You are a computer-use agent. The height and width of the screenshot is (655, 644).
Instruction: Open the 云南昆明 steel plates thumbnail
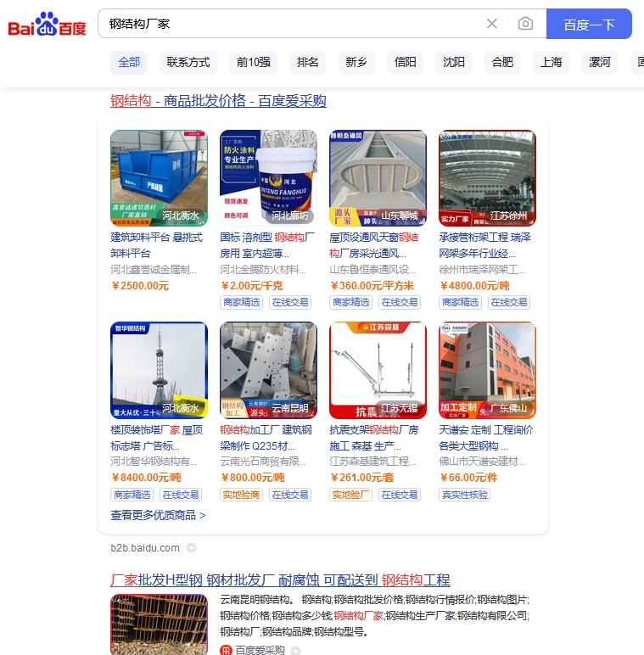coord(268,370)
